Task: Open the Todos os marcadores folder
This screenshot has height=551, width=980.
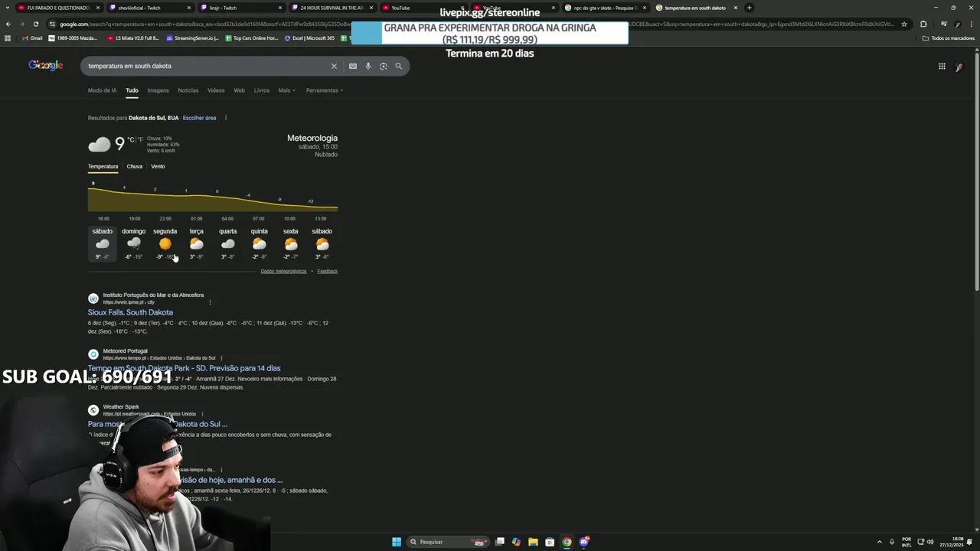Action: click(x=949, y=37)
